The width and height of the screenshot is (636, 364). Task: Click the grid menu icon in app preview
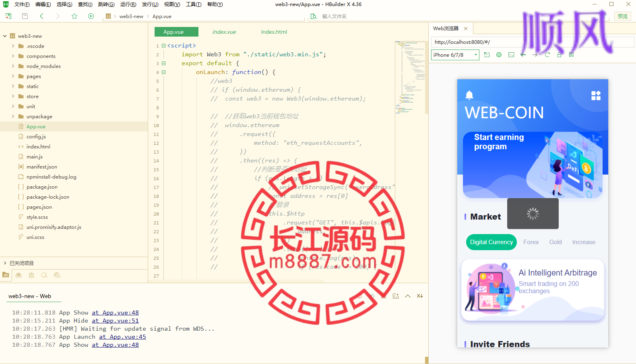pos(596,95)
